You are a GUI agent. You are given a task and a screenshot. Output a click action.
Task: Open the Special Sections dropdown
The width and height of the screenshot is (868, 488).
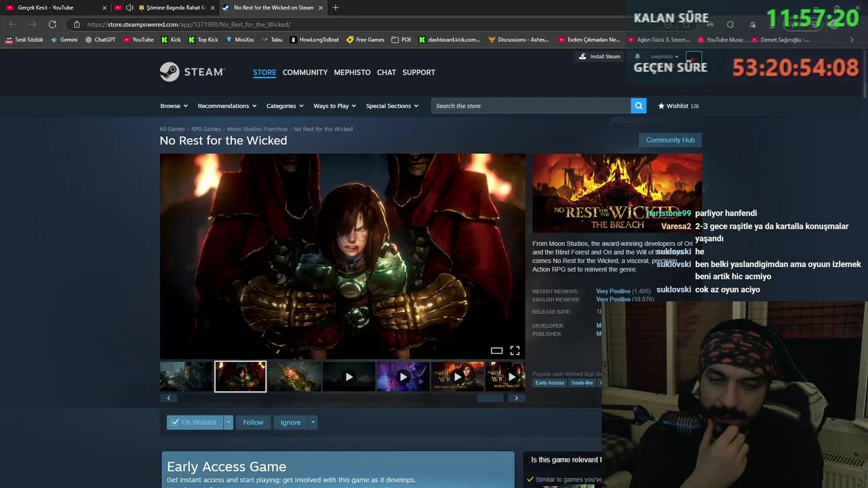392,106
